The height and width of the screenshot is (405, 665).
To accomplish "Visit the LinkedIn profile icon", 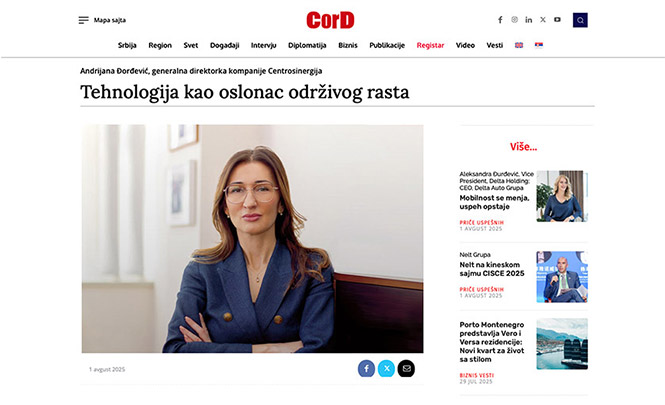I will pos(528,20).
